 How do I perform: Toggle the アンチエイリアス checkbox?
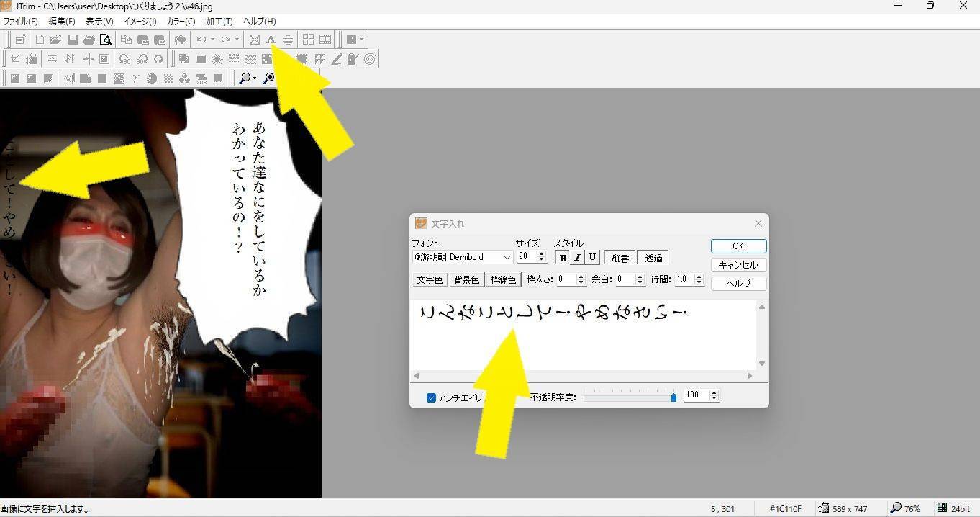431,397
